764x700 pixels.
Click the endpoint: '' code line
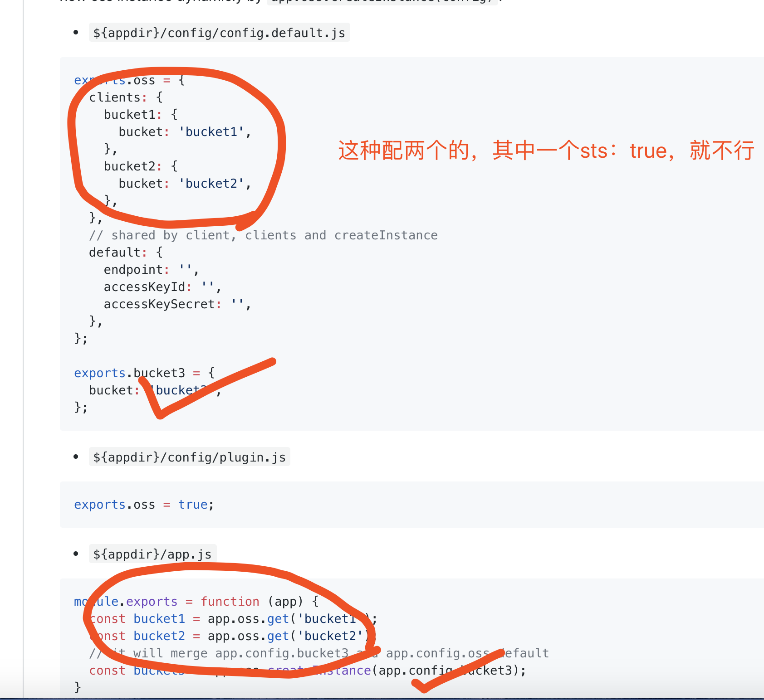pyautogui.click(x=152, y=270)
